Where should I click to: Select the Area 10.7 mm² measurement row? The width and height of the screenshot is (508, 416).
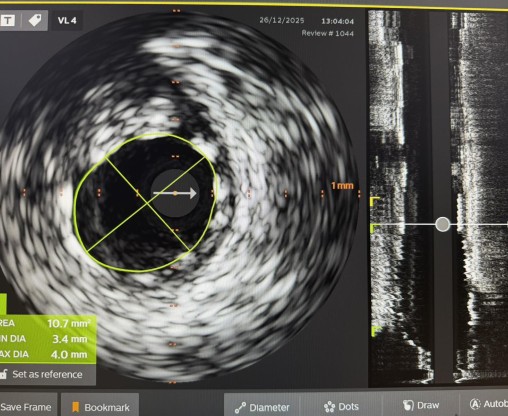point(47,323)
